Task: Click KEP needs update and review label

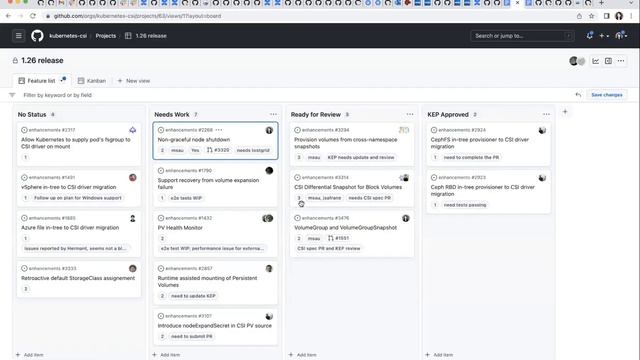Action: [361, 157]
